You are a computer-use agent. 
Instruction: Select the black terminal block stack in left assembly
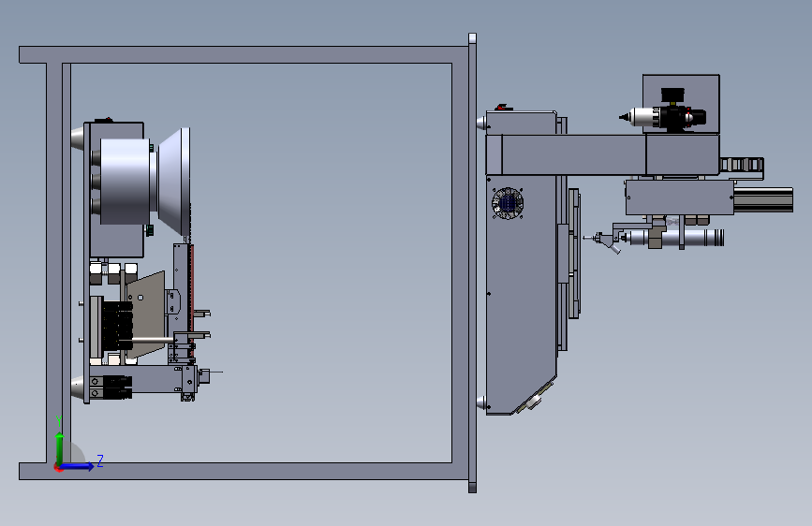point(117,325)
